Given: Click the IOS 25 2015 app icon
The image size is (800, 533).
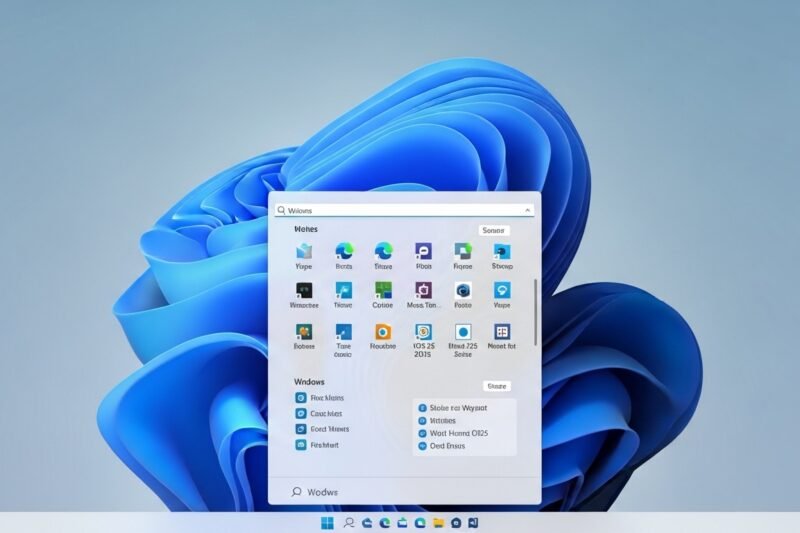Looking at the screenshot, I should [x=423, y=332].
